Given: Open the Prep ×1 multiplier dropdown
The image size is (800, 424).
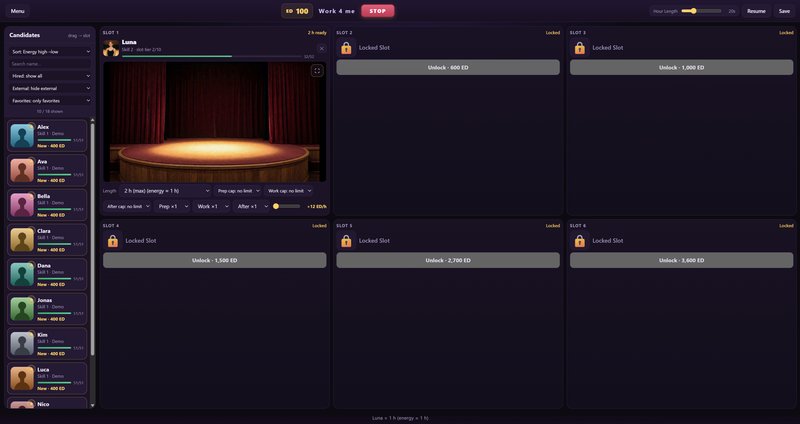Looking at the screenshot, I should (172, 207).
